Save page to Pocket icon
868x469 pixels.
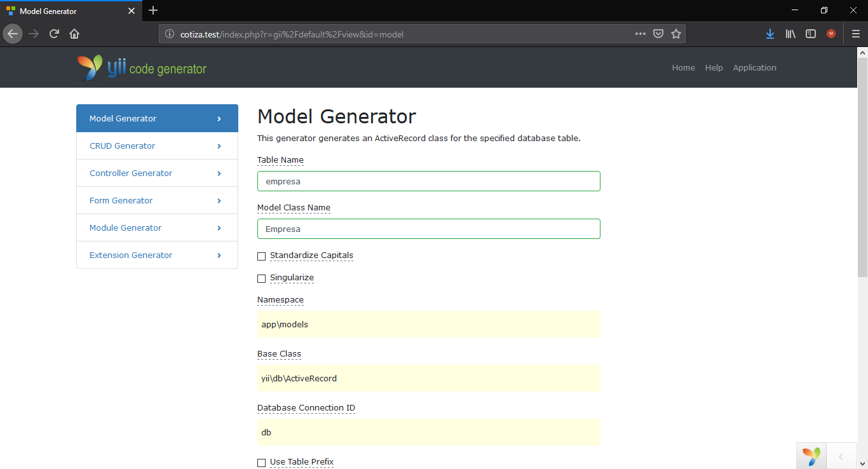(x=659, y=34)
